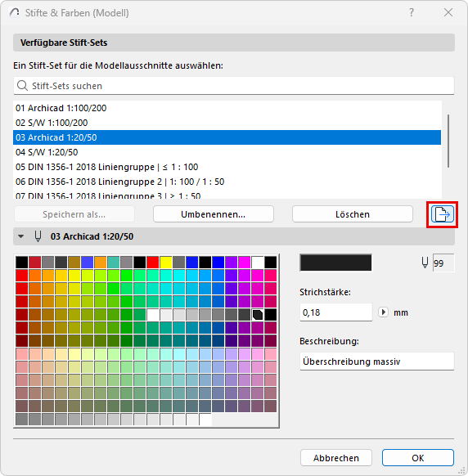The height and width of the screenshot is (476, 468).
Task: Click the large dark color preview swatch
Action: tap(335, 263)
